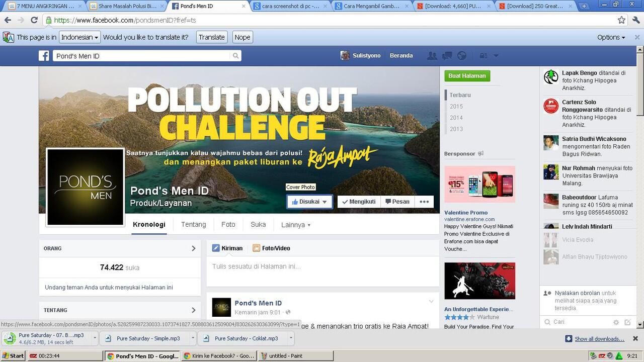
Task: Click Carteenz Solo Ronggowarsito's ticker avatar
Action: (x=551, y=106)
